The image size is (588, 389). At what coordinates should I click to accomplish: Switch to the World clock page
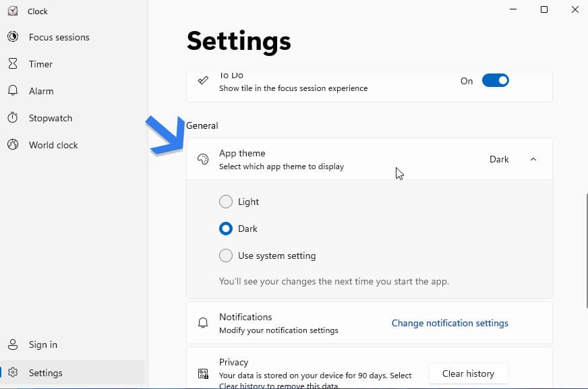click(53, 145)
